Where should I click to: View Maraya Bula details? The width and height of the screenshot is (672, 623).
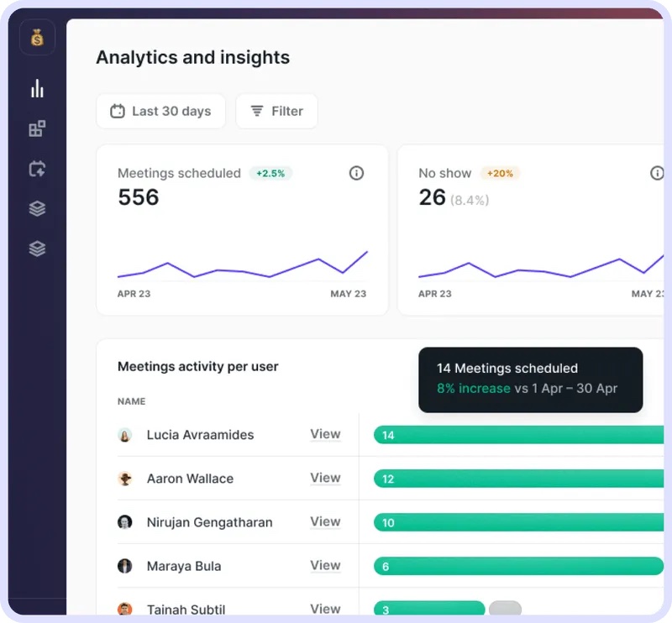pyautogui.click(x=325, y=565)
